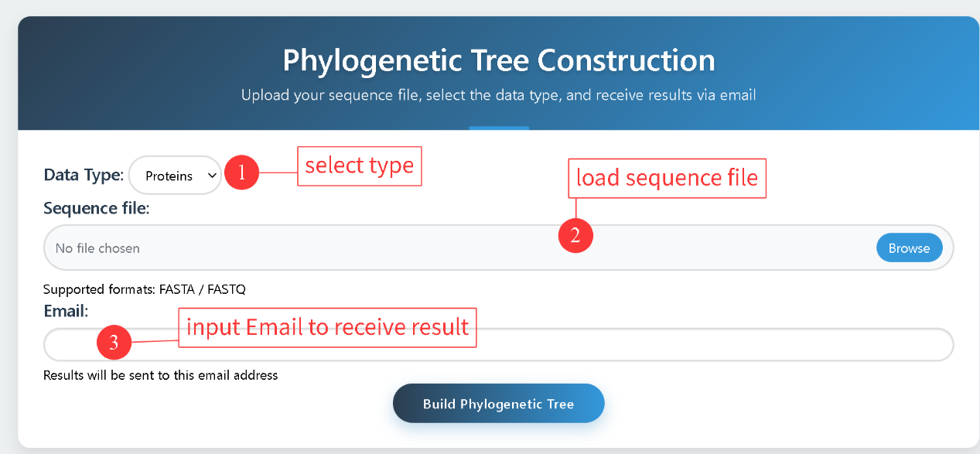Click the "Phylogenetic Tree Construction" heading
Screen dimensions: 980x454
[498, 60]
